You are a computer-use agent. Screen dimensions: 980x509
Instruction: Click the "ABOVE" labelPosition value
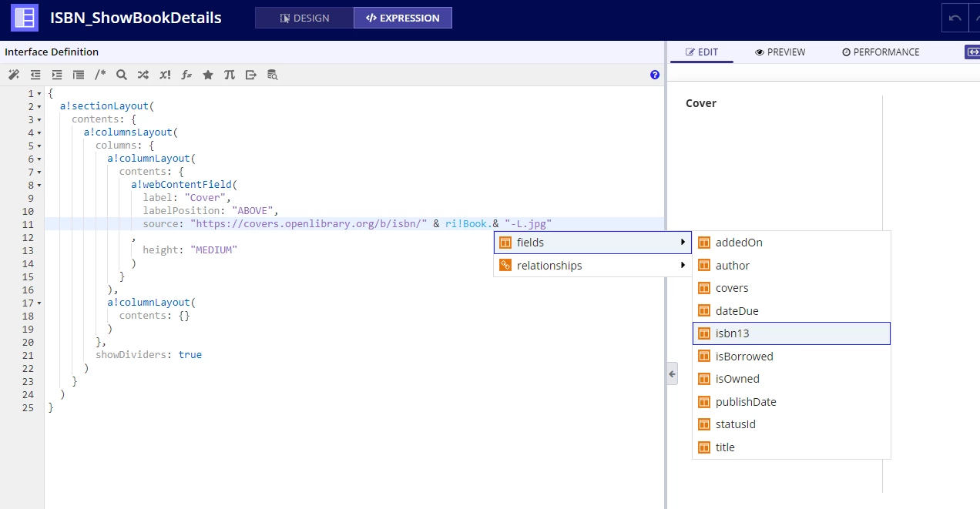point(254,211)
